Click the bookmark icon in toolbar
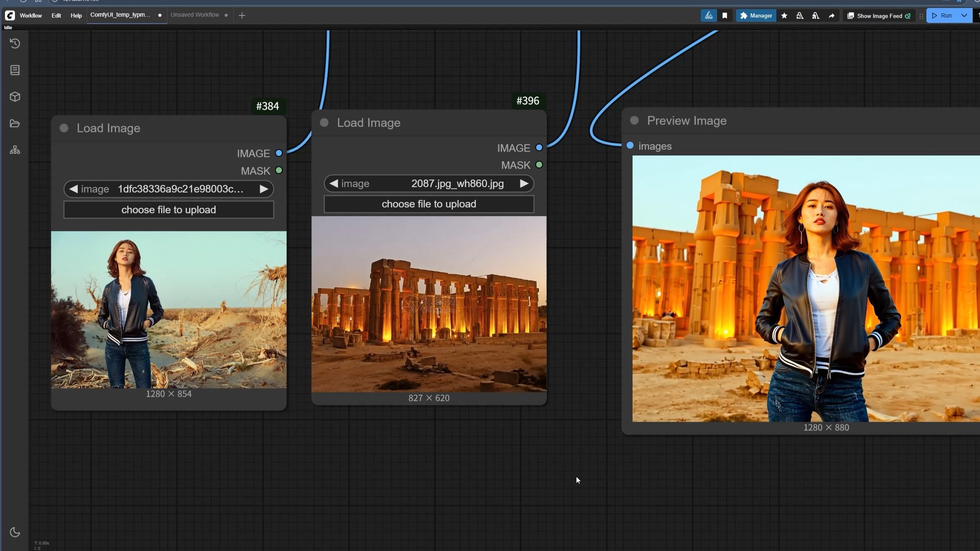This screenshot has width=980, height=551. point(724,16)
